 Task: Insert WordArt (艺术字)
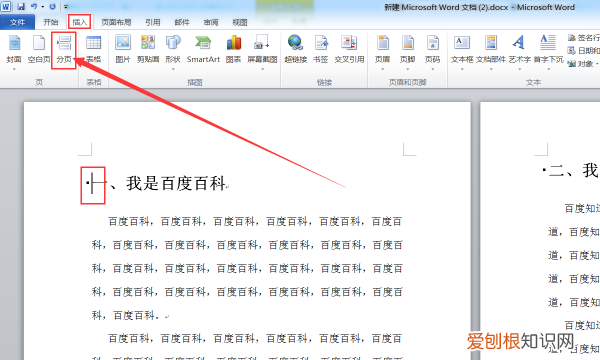519,49
